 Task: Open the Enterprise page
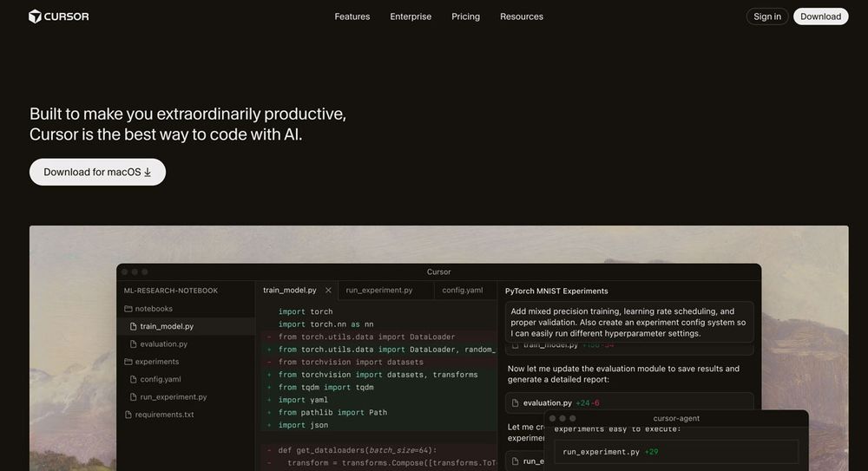(x=411, y=16)
